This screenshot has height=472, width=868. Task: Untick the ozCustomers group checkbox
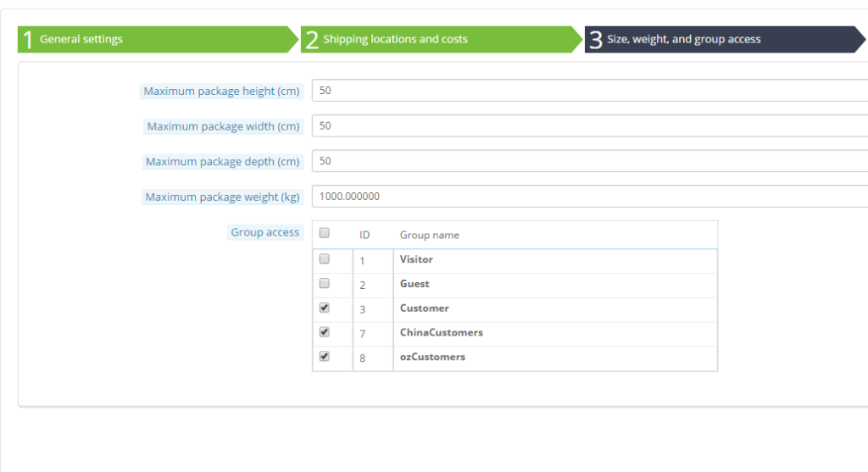(x=324, y=357)
